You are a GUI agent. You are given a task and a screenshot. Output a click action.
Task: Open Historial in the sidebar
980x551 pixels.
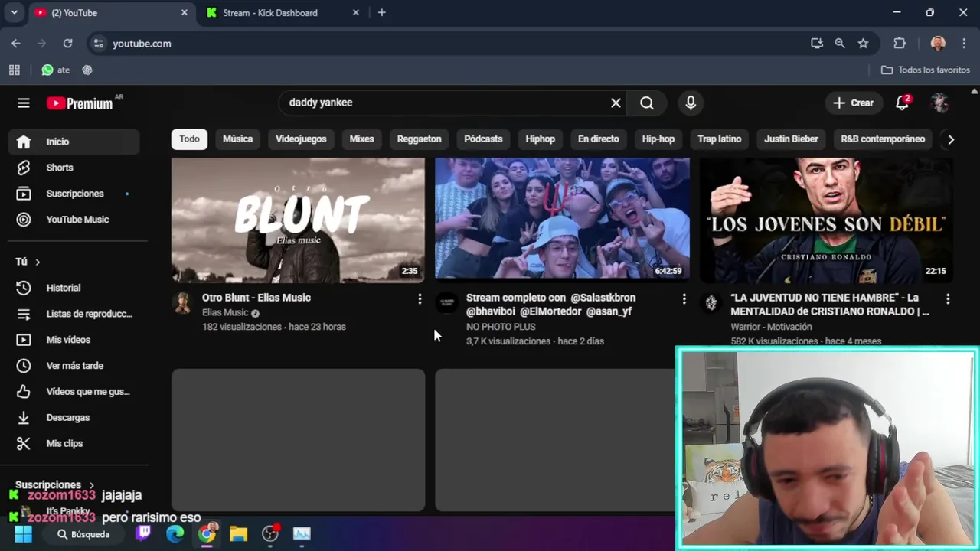pyautogui.click(x=74, y=288)
